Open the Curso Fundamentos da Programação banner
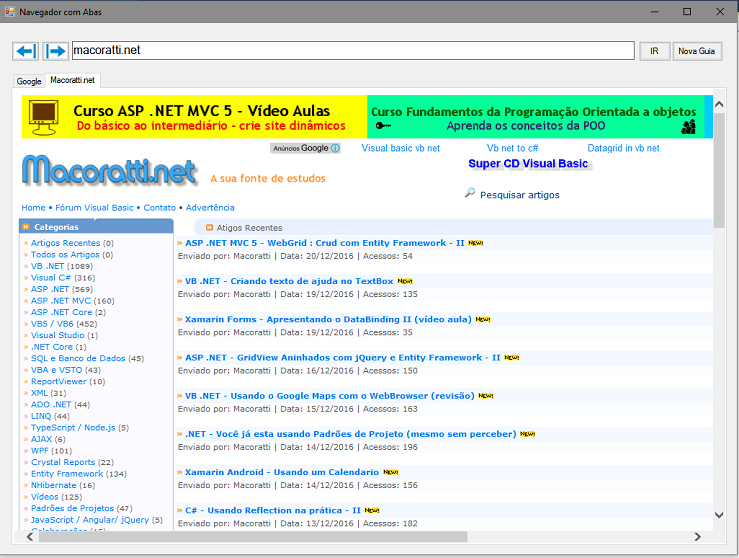This screenshot has width=739, height=558. coord(536,117)
